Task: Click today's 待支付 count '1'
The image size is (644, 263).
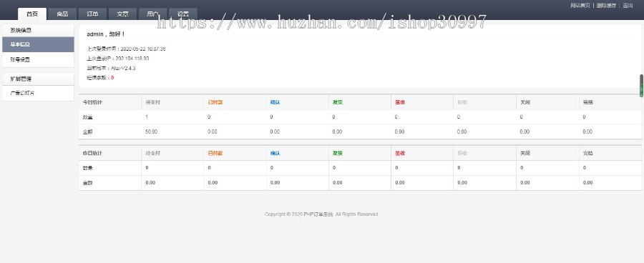Action: [147, 117]
